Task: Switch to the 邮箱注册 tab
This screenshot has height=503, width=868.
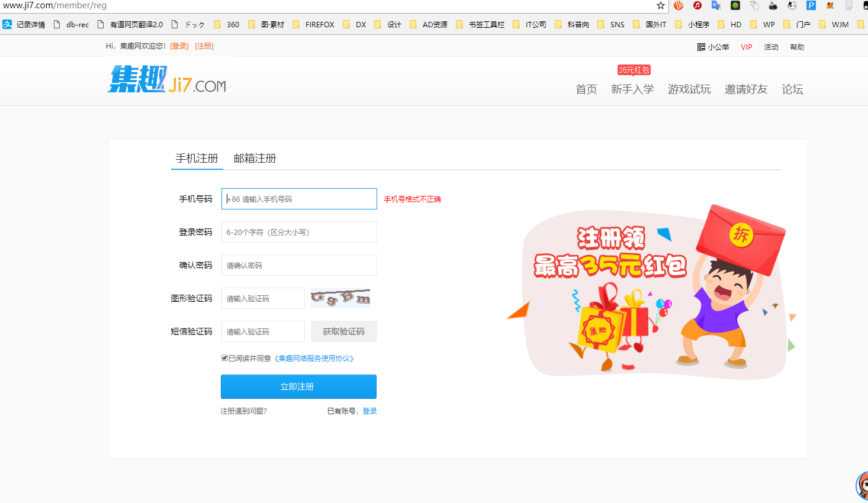Action: click(x=255, y=159)
